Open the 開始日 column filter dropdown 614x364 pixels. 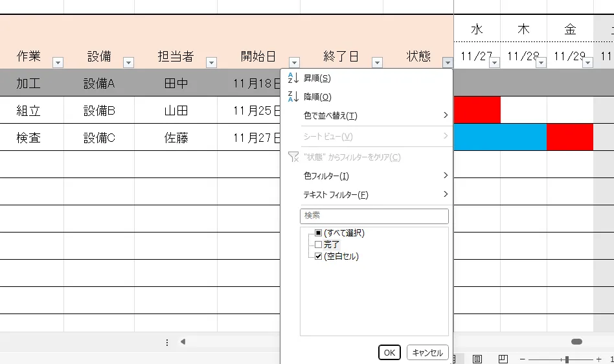pos(295,63)
